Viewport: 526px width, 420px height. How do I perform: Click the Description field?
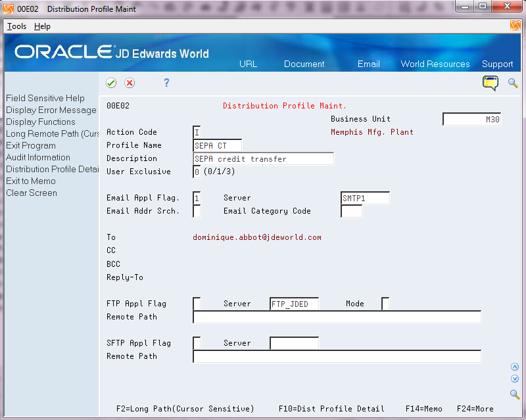[x=264, y=158]
